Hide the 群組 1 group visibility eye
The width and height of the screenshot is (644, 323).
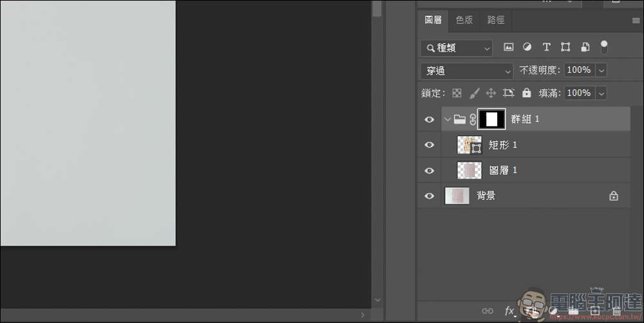(x=429, y=119)
